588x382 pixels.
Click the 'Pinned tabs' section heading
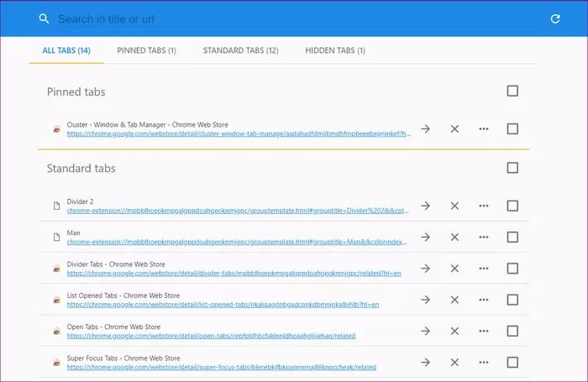pos(76,92)
